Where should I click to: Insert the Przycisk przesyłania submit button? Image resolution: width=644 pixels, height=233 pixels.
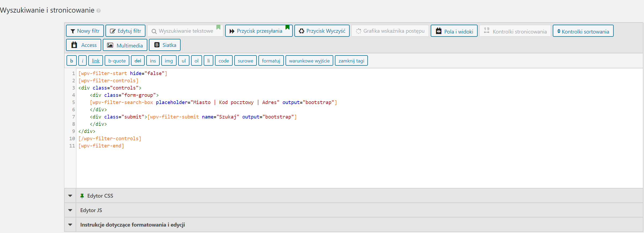point(259,31)
